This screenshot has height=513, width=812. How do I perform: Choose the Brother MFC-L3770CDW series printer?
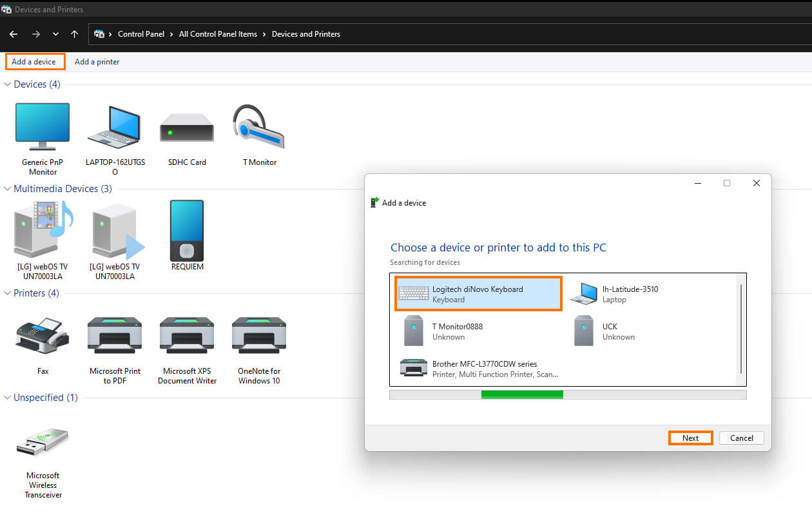click(x=478, y=369)
